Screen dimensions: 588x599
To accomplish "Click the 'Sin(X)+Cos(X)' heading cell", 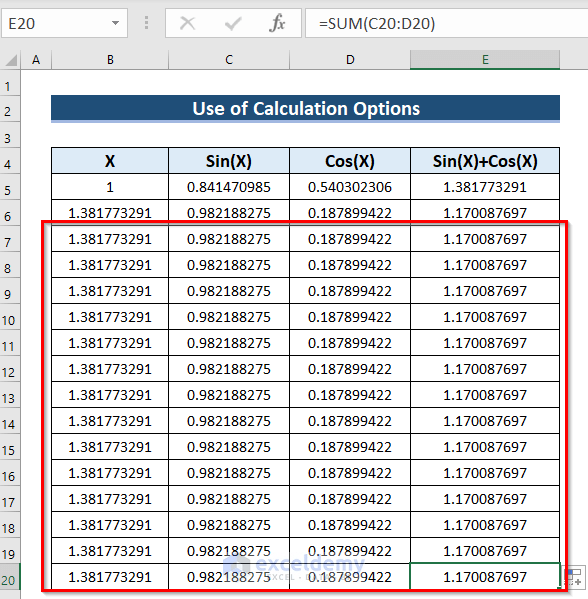I will 485,161.
